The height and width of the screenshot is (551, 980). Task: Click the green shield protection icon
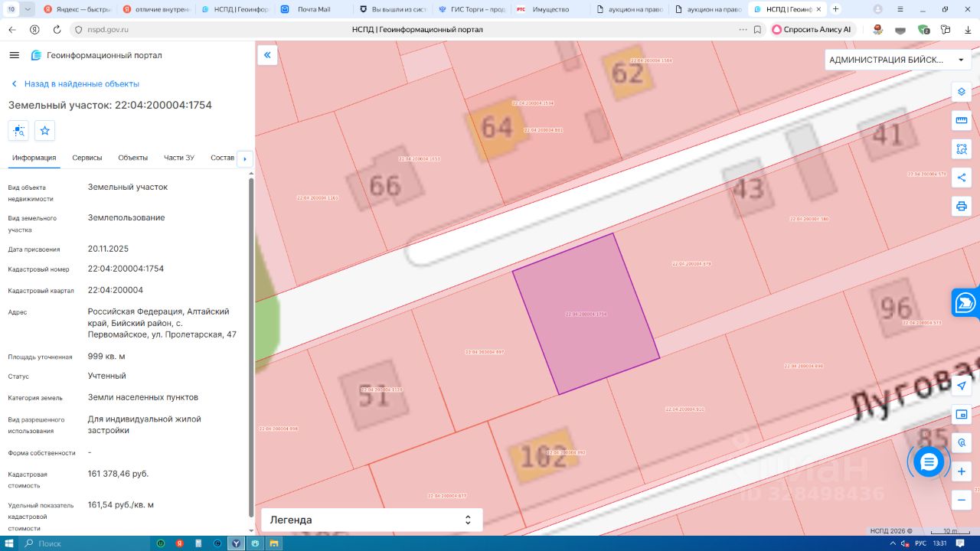924,29
